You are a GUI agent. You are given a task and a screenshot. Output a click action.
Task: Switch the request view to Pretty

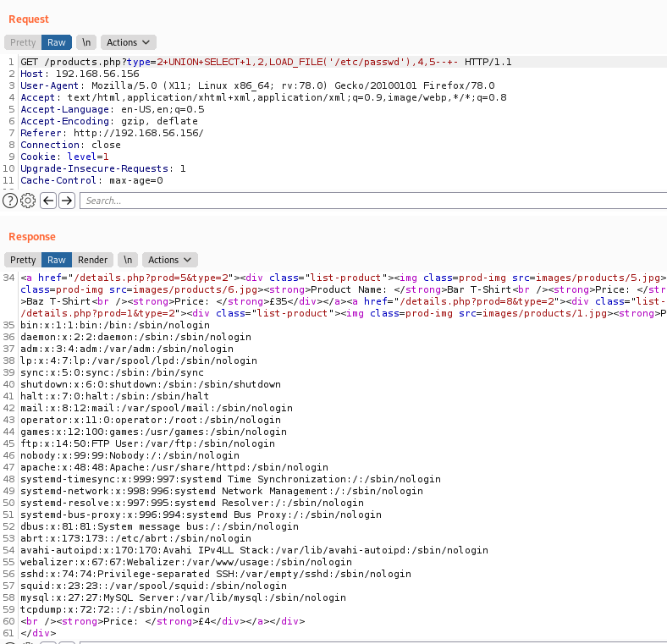tap(23, 42)
